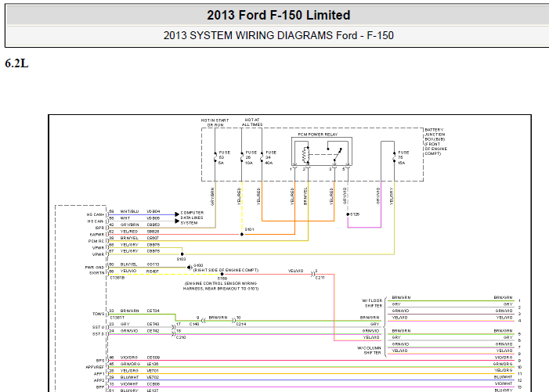
Task: Click the 'VE702' circuit code
Action: pyautogui.click(x=153, y=377)
